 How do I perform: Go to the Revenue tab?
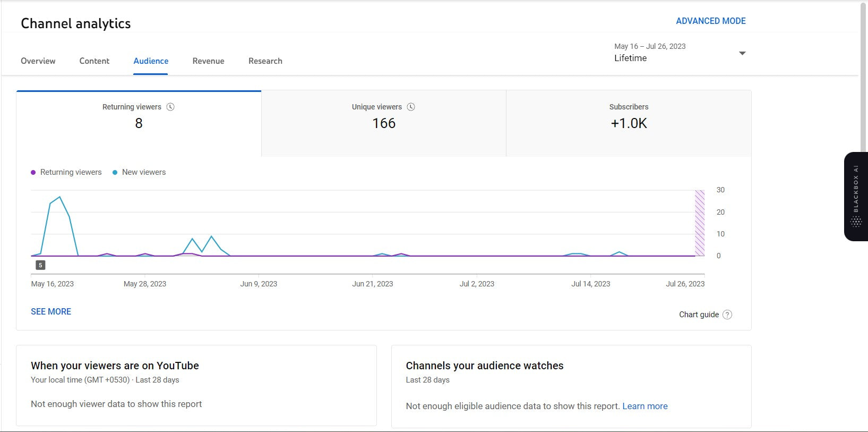coord(208,61)
